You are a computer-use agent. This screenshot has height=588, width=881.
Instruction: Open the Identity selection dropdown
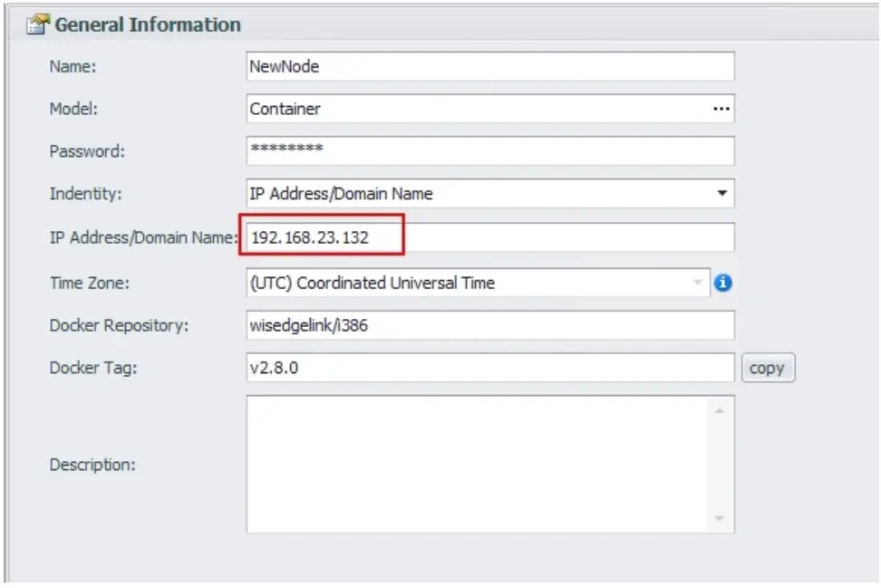point(489,194)
